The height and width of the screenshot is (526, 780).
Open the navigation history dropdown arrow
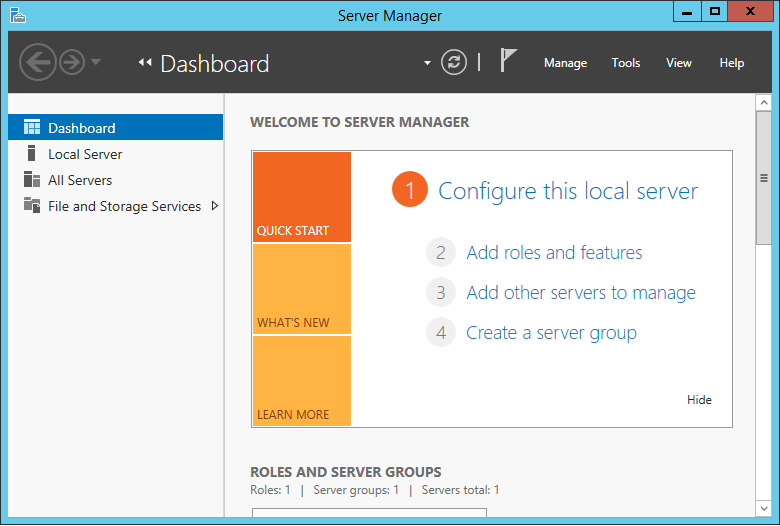coord(96,63)
